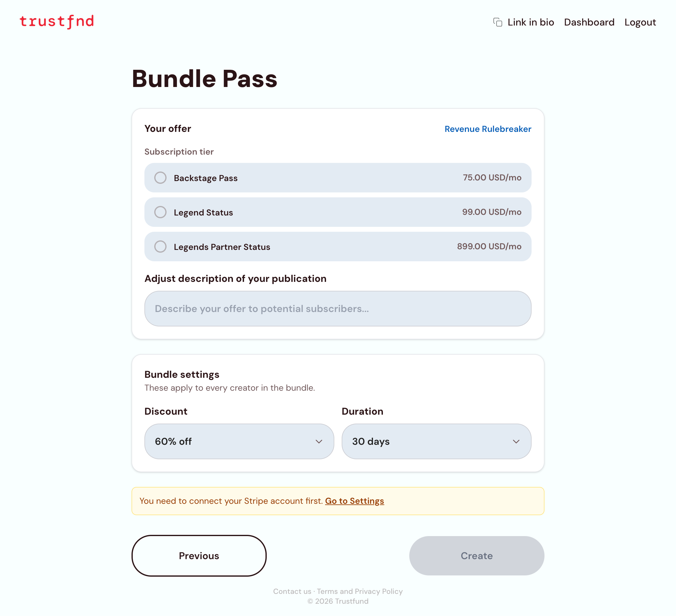Click the trustfnd logo
The height and width of the screenshot is (616, 676).
click(x=57, y=22)
